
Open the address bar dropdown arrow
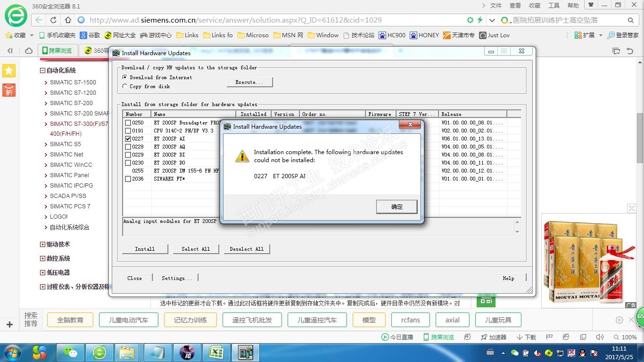492,20
